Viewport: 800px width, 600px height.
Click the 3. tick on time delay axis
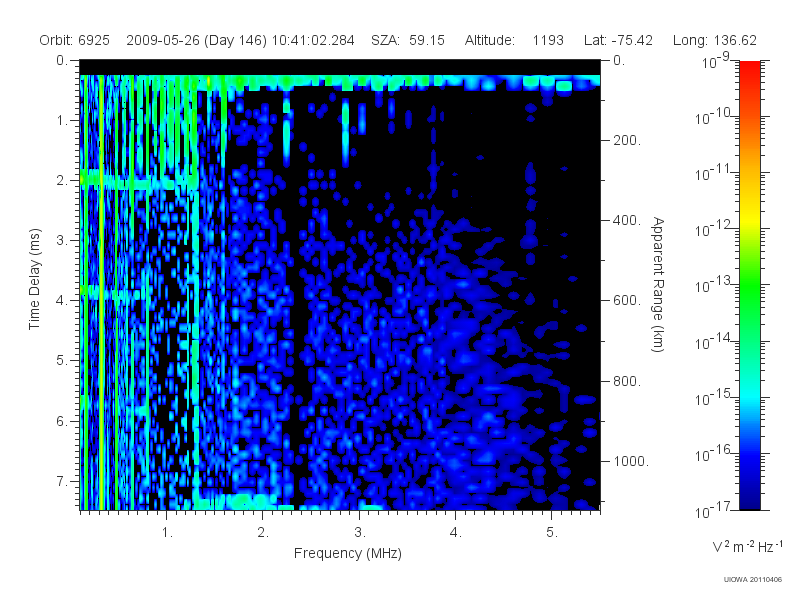62,240
